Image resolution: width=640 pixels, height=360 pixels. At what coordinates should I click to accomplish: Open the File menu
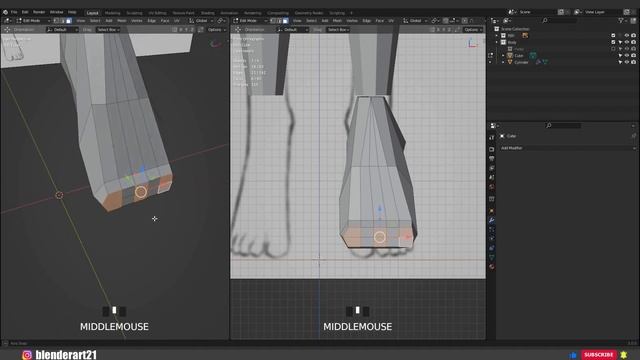14,12
